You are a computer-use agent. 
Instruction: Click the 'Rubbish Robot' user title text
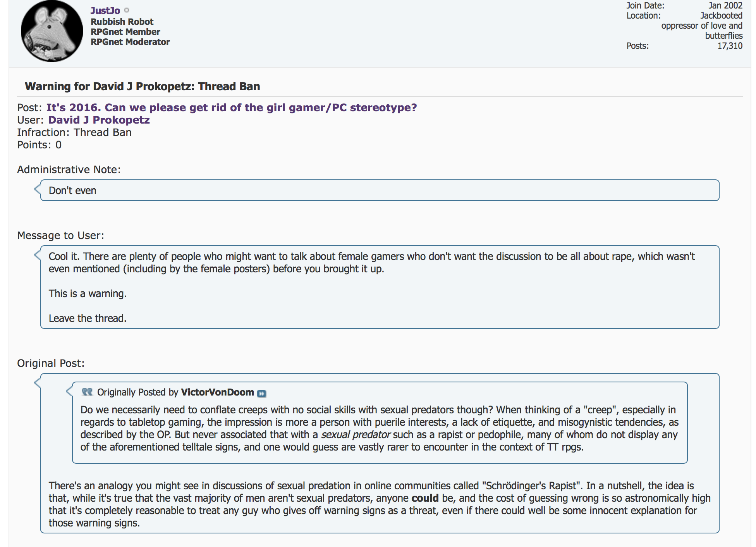coord(122,22)
